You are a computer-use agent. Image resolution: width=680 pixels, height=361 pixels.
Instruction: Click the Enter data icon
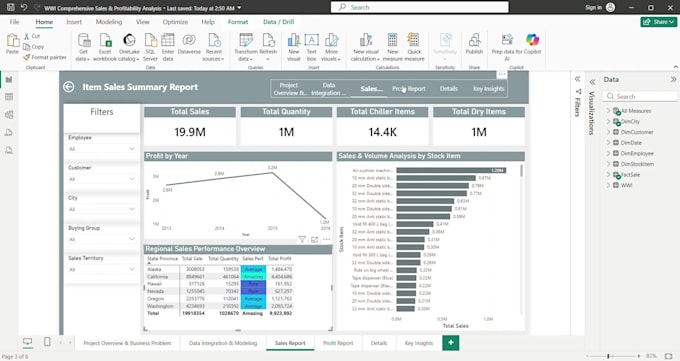[x=168, y=47]
